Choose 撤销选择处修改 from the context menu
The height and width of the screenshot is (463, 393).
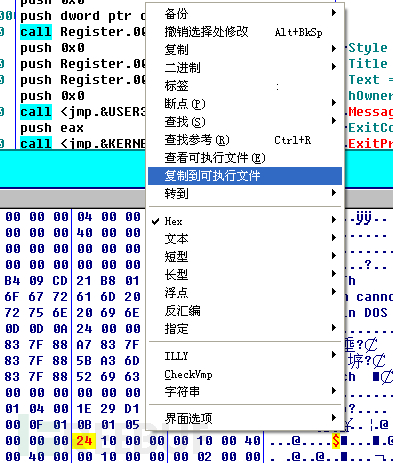tap(245, 32)
